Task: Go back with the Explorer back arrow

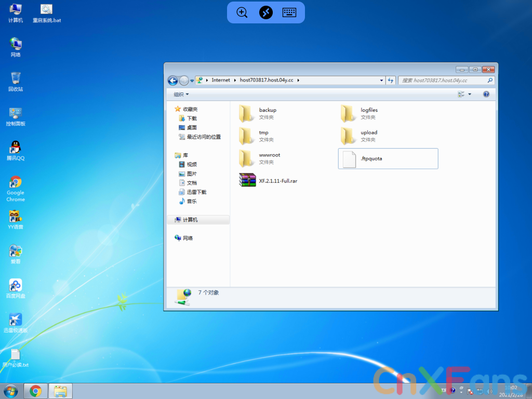Action: tap(172, 81)
